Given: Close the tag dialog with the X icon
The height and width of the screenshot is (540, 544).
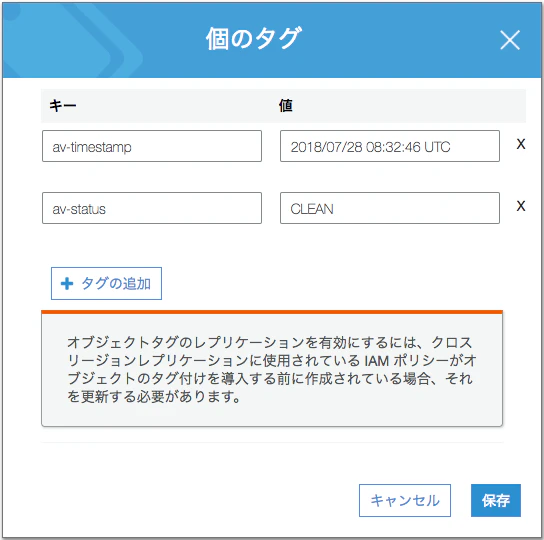Looking at the screenshot, I should [510, 40].
